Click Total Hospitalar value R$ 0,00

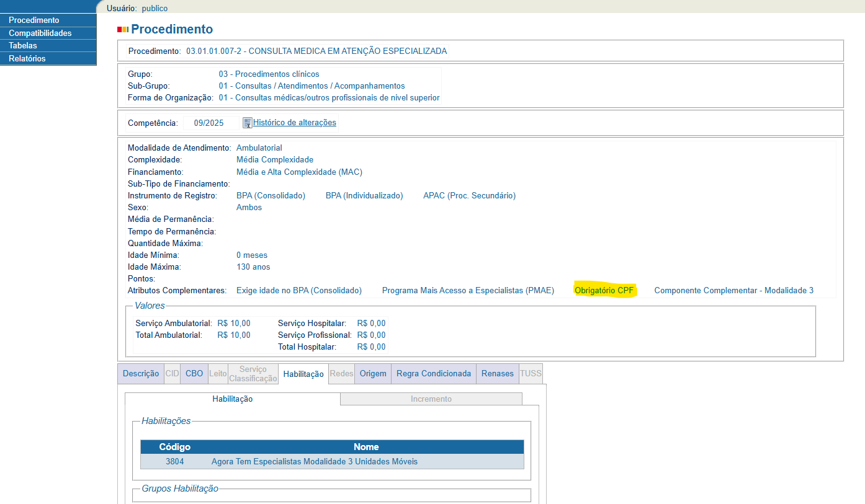(371, 347)
